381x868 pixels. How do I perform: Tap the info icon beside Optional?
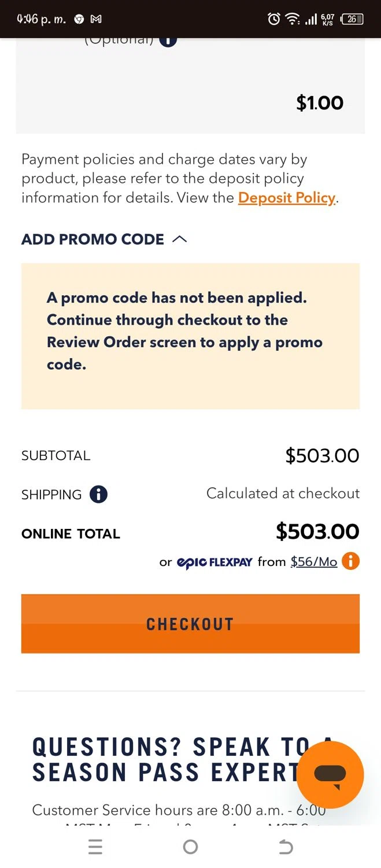pos(168,39)
